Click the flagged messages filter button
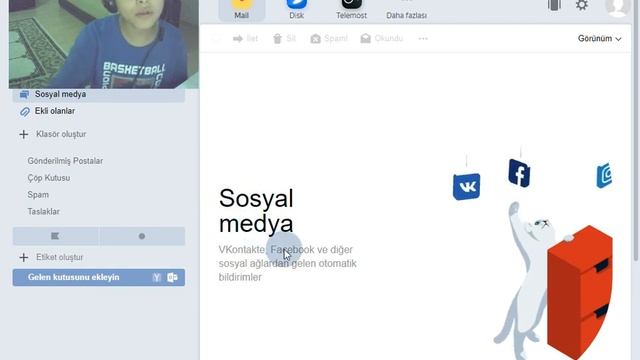Screen dimensions: 640x360 (x=56, y=236)
